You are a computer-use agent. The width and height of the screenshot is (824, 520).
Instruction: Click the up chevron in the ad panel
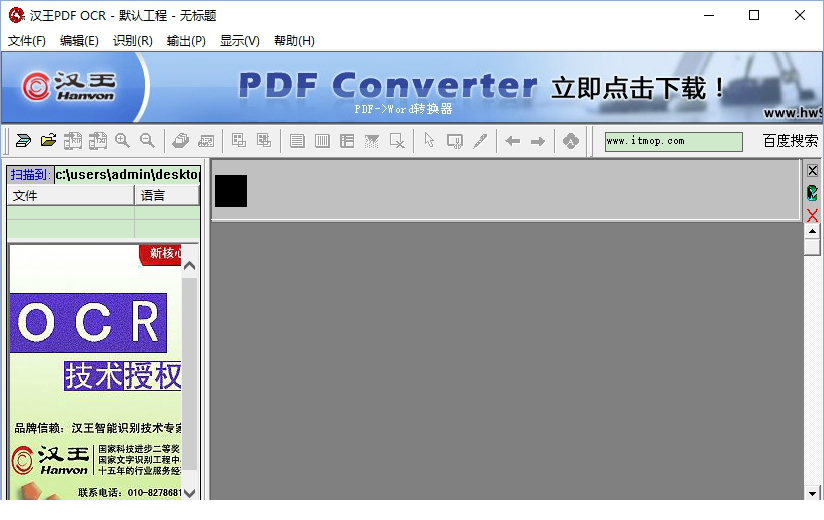click(190, 266)
